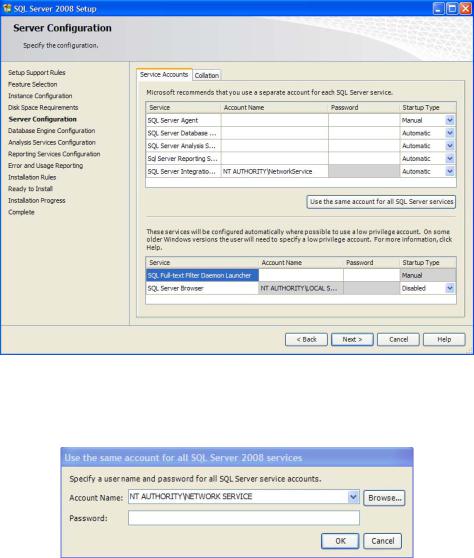Open Startup Type dropdown for SQL Server Agent
474x558 pixels.
coord(450,120)
